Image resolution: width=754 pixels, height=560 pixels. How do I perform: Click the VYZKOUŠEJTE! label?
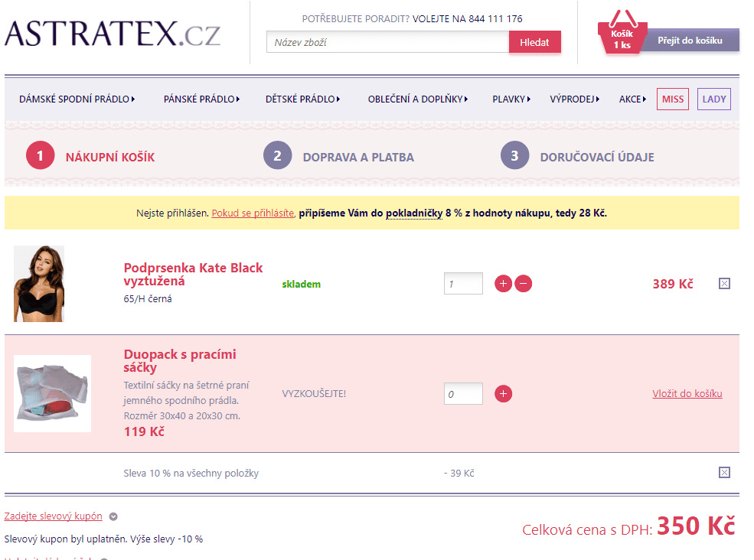pyautogui.click(x=314, y=394)
